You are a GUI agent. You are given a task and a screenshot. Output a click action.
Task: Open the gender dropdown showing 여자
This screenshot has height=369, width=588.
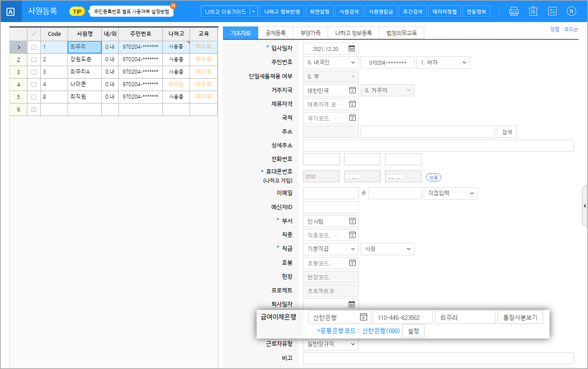443,63
